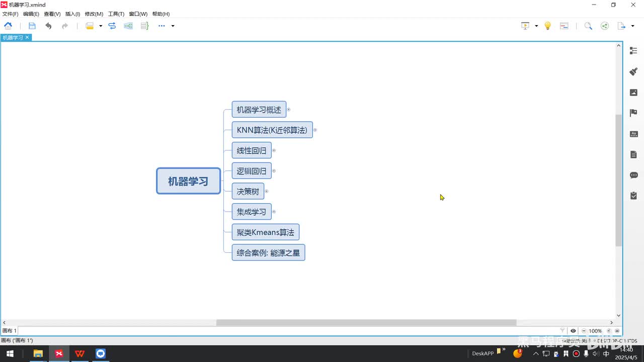Click the three-dot more tools icon
Image resolution: width=644 pixels, height=362 pixels.
162,26
